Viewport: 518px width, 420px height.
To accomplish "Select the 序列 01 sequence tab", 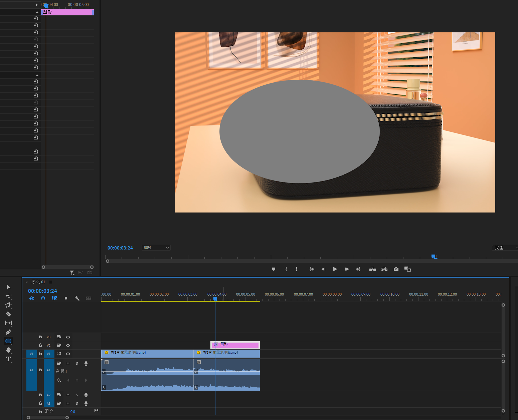I will pos(38,282).
